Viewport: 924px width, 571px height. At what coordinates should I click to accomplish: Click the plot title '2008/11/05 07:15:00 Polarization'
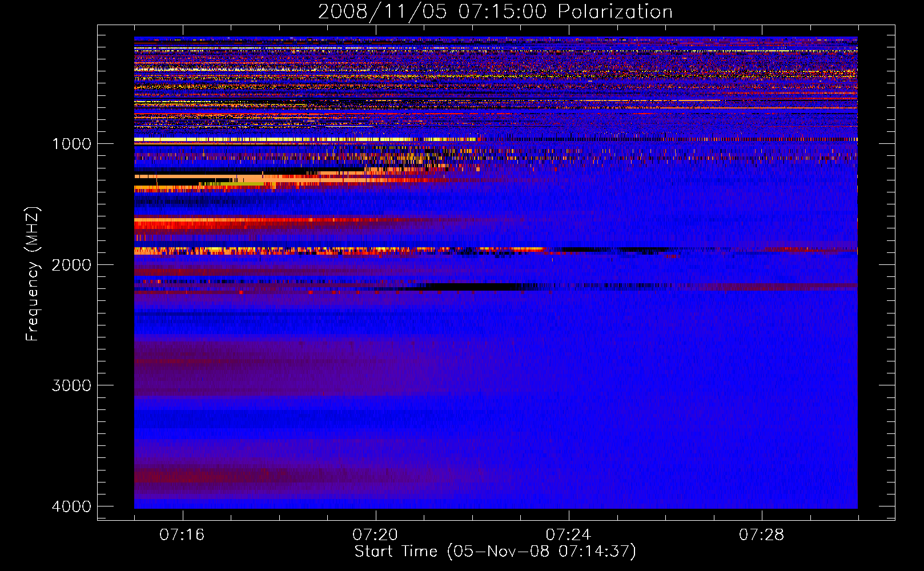point(495,12)
